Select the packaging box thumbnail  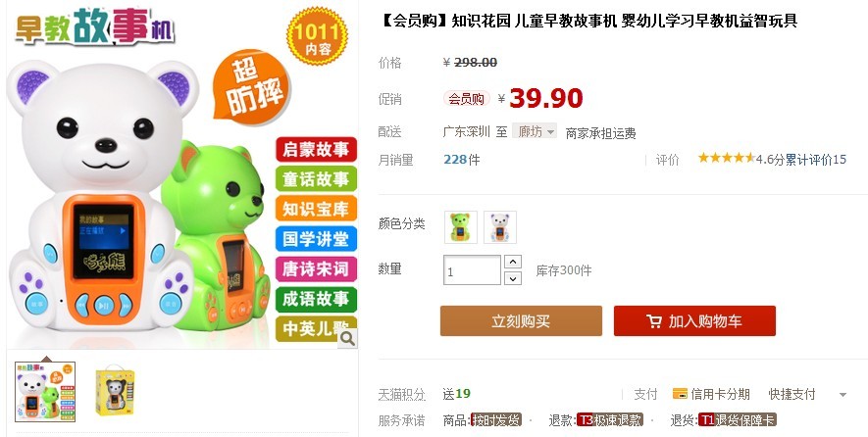pyautogui.click(x=115, y=391)
